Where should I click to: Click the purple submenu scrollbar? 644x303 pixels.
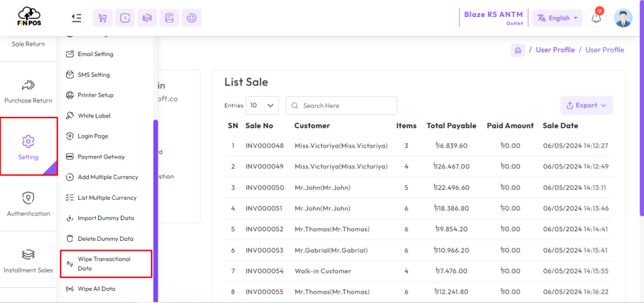156,211
